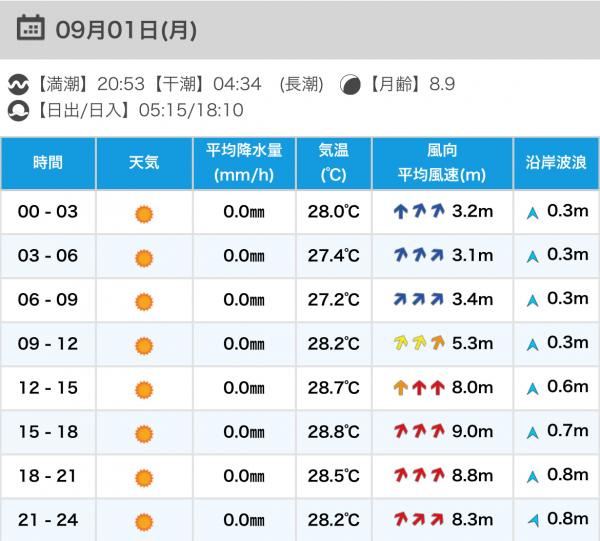Click the sunny icon in the 00 - 03 row
The height and width of the screenshot is (541, 600).
[144, 214]
